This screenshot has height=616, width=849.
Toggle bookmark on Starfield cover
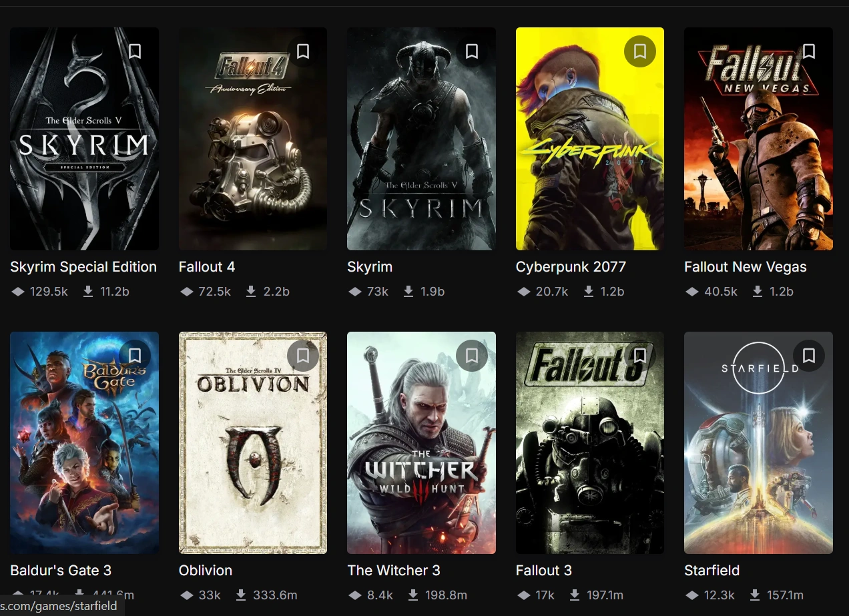coord(808,356)
